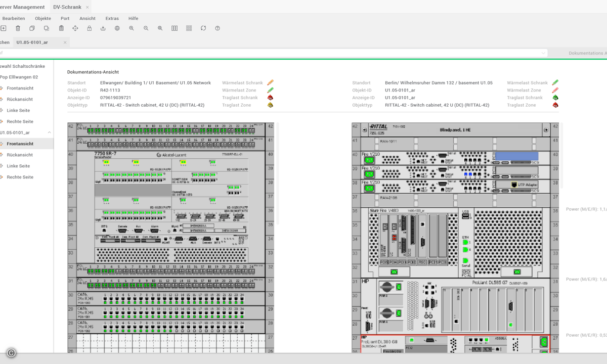607x364 pixels.
Task: Collapse the U1.05-0101_ar tree node chevron
Action: [x=49, y=132]
